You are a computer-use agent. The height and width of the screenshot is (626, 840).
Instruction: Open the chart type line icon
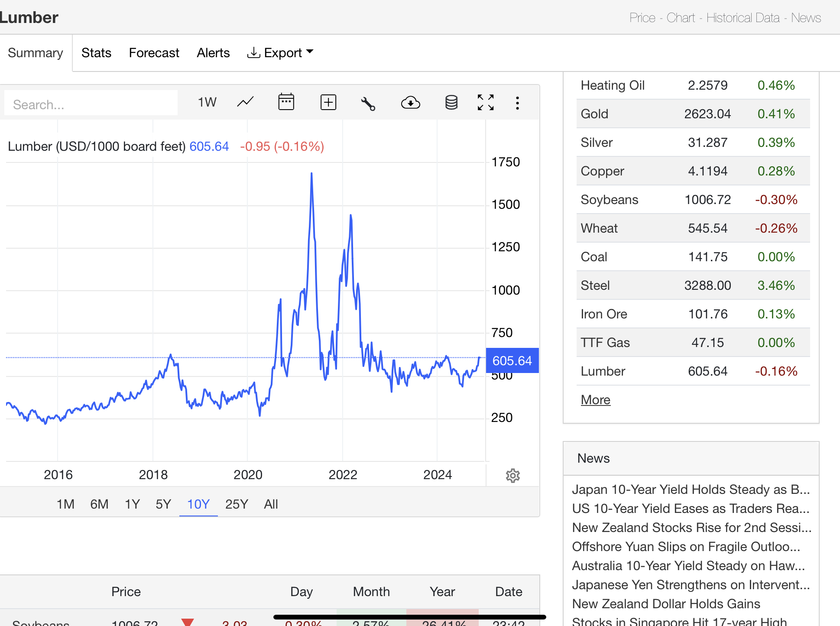pyautogui.click(x=245, y=103)
